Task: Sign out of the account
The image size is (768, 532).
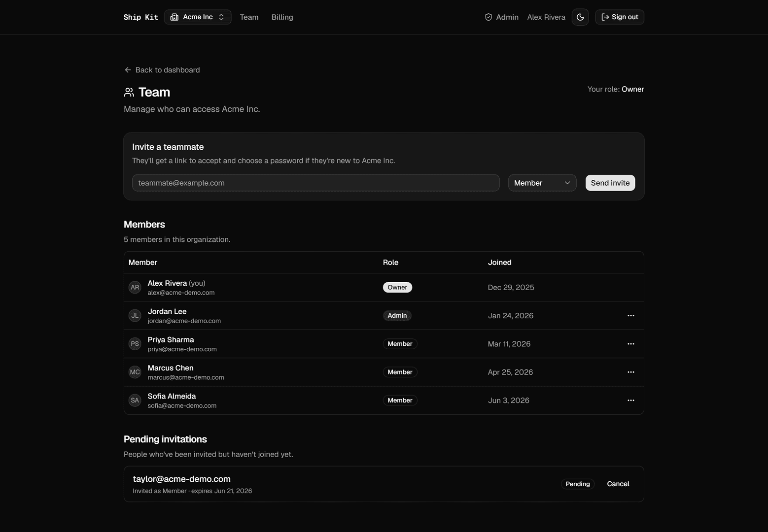Action: click(620, 17)
